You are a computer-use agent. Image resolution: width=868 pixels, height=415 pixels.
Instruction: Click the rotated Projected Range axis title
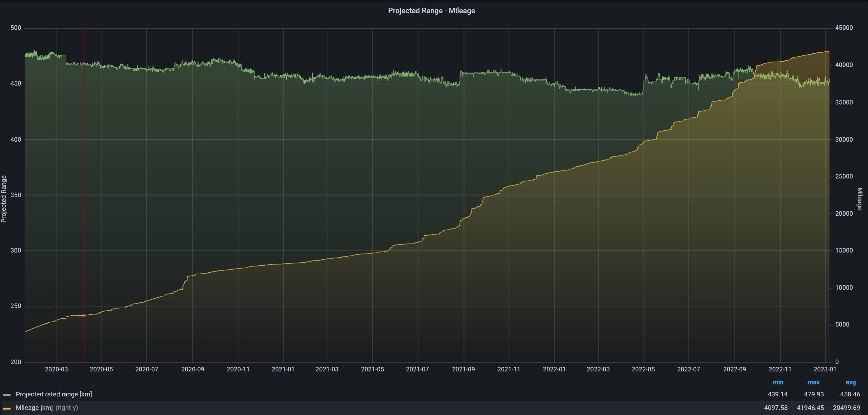[x=4, y=199]
